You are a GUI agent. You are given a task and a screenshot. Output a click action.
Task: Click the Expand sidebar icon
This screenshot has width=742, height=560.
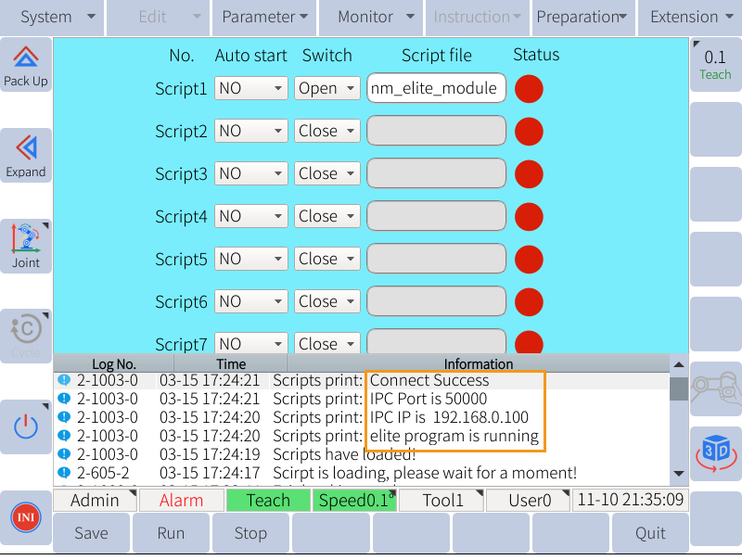pos(25,154)
